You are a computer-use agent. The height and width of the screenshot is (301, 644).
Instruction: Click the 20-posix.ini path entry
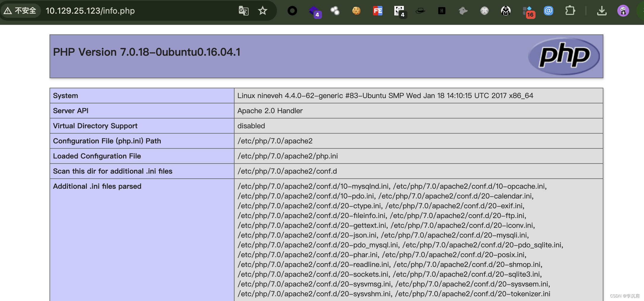(x=454, y=255)
